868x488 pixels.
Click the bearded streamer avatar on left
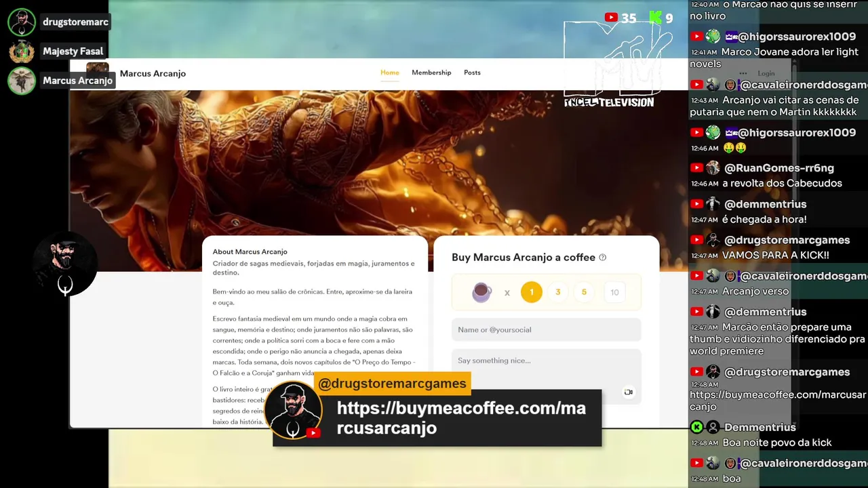click(x=65, y=264)
